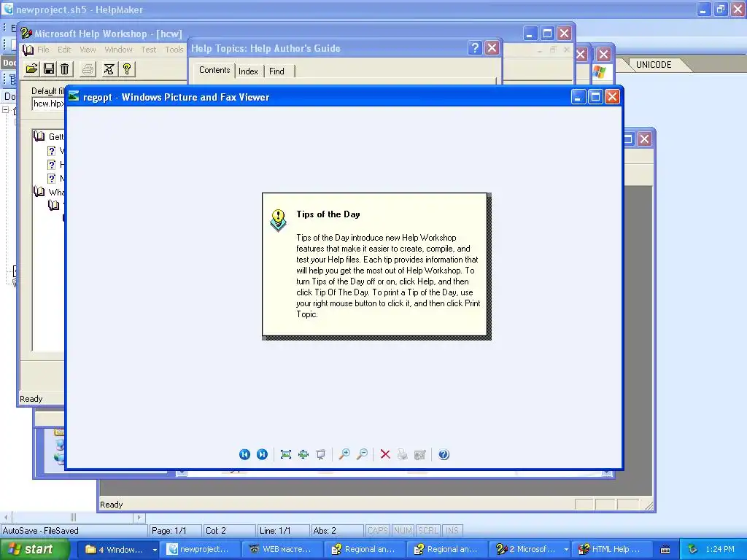This screenshot has width=747, height=560.
Task: Open View menu in Help Workshop
Action: [88, 50]
